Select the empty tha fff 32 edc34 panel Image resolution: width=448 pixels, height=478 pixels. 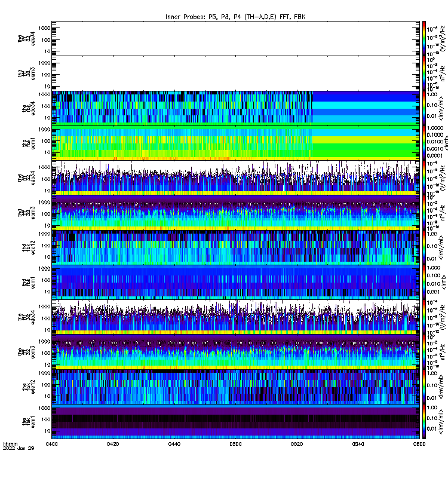(x=235, y=38)
